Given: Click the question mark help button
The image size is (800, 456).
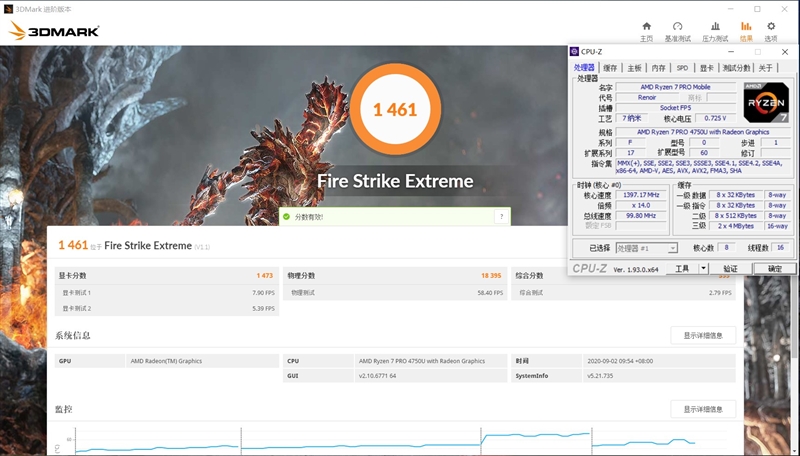Looking at the screenshot, I should (502, 217).
